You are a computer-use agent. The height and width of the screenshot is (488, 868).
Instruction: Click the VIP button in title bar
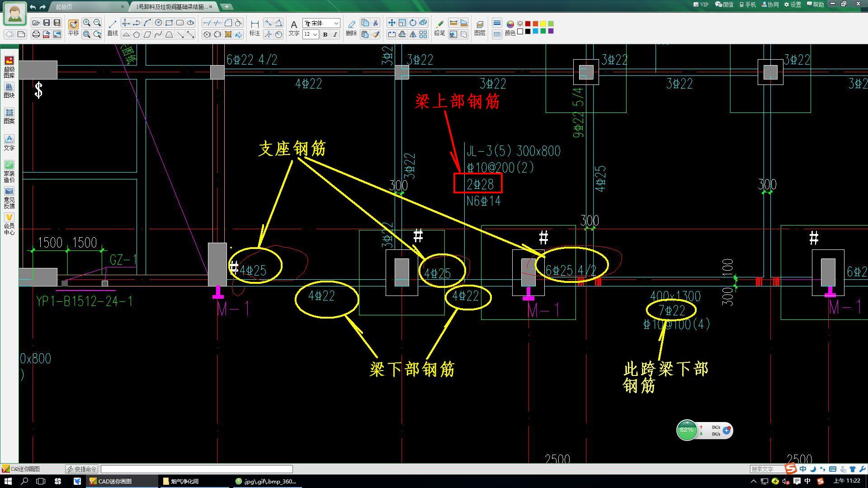(x=701, y=5)
